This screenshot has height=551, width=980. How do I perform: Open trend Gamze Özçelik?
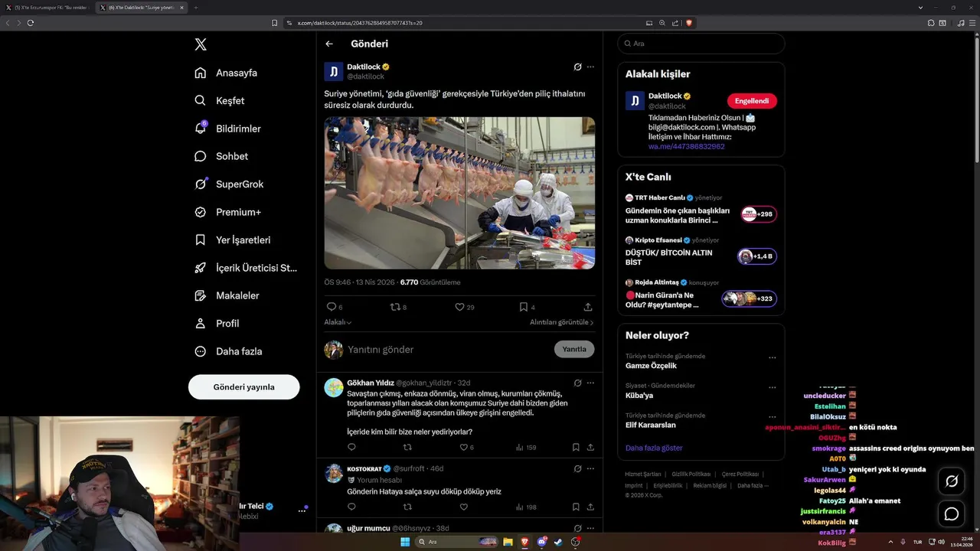pos(651,366)
